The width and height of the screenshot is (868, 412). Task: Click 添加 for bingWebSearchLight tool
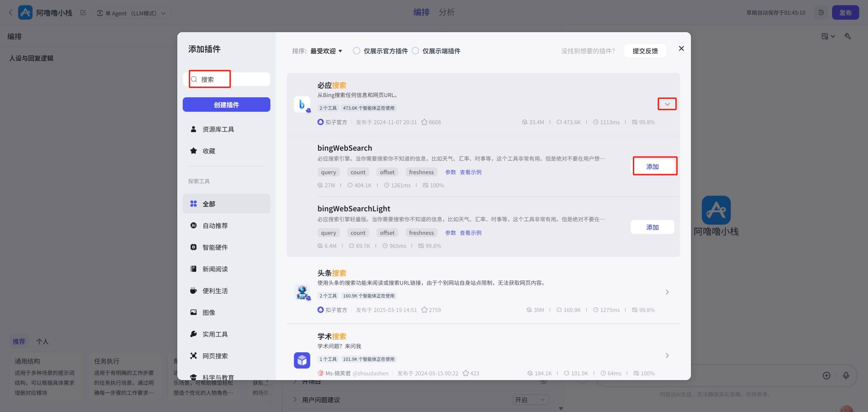[x=652, y=227]
